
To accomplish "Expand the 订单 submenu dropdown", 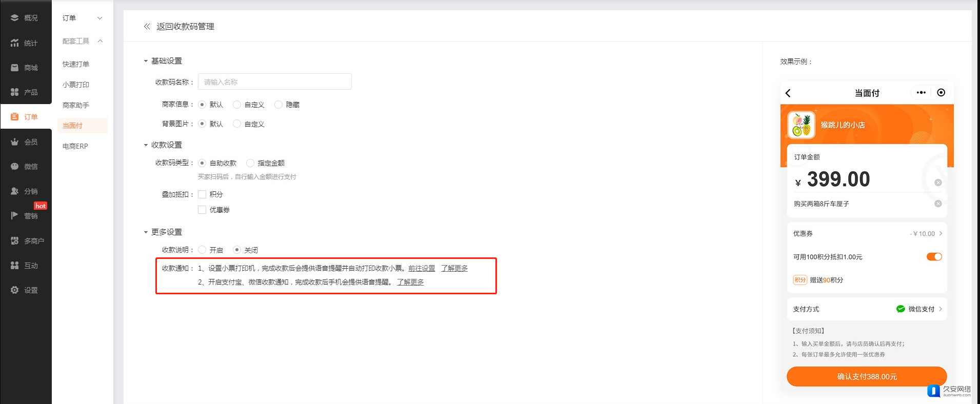I will coord(99,18).
